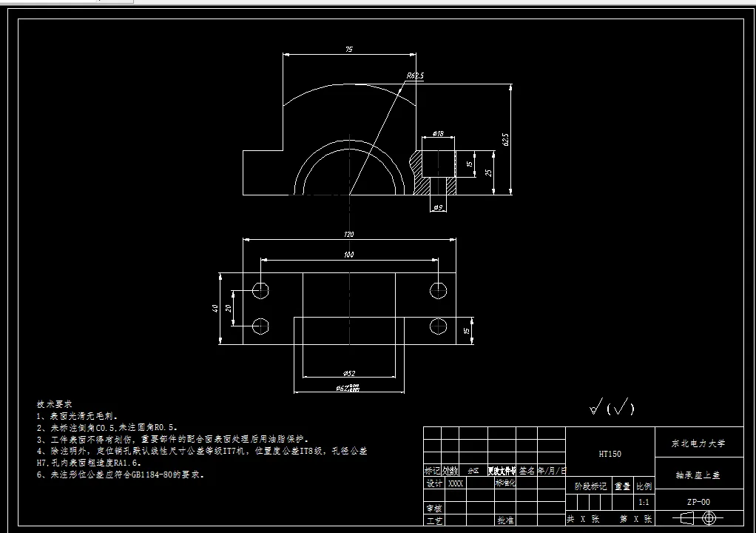Click the ø52 bore dimension text
Image resolution: width=756 pixels, height=533 pixels.
click(x=349, y=373)
